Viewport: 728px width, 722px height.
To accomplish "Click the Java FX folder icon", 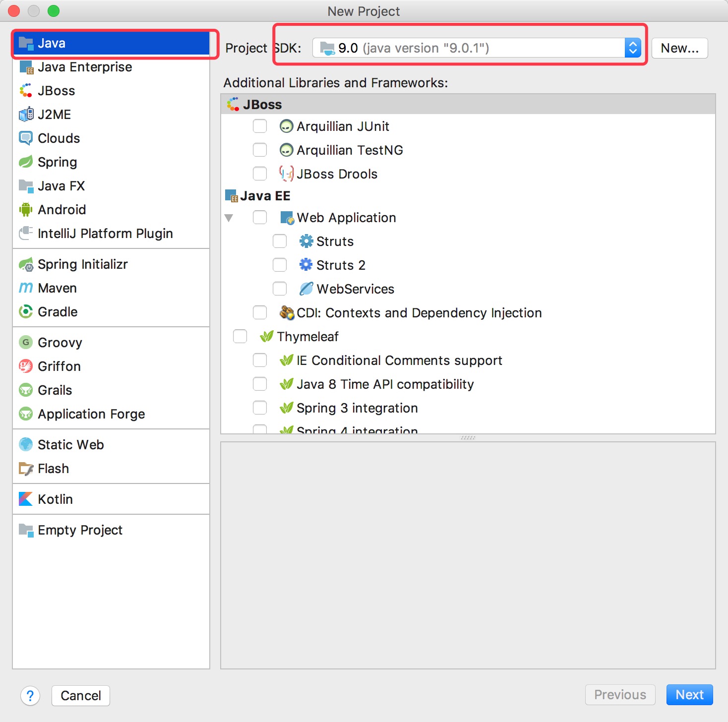I will (26, 186).
